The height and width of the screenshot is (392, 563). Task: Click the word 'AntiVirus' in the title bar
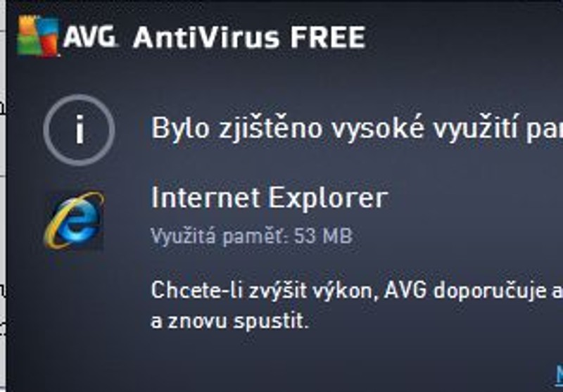206,37
